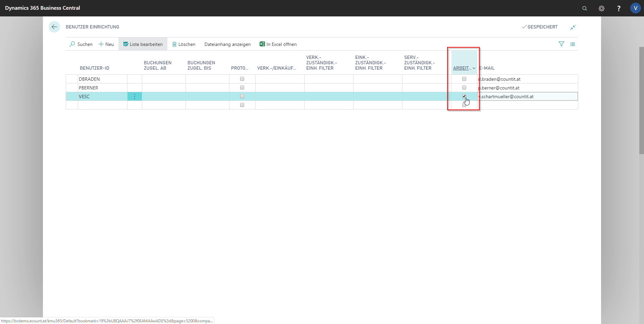
Task: Click Suchen in the action bar
Action: click(x=81, y=44)
